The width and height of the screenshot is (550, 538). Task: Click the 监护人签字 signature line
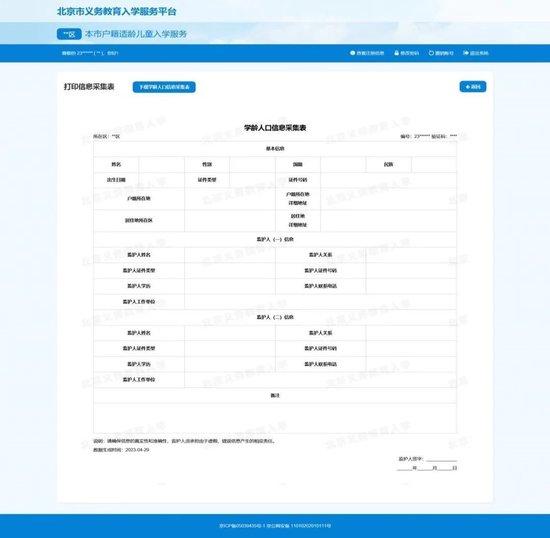pyautogui.click(x=442, y=459)
